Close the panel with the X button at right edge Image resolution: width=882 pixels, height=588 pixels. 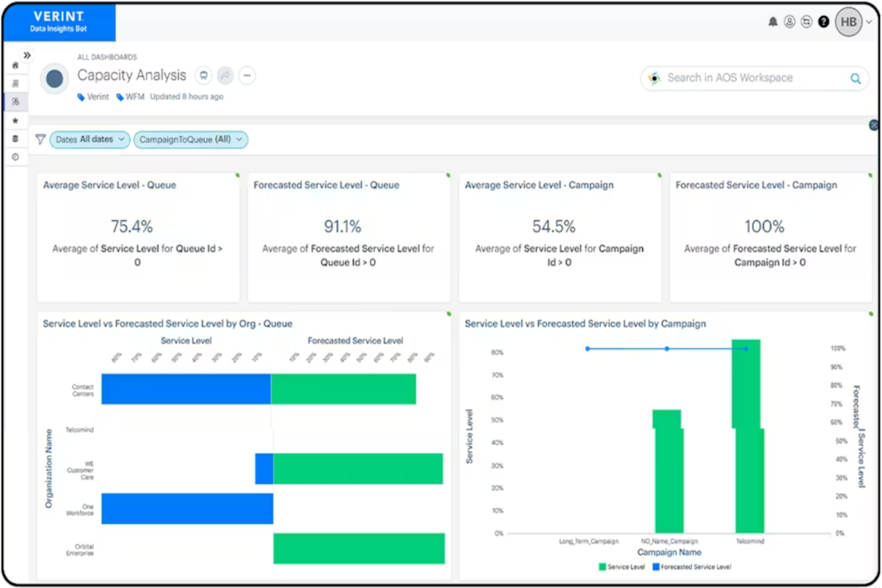click(874, 125)
